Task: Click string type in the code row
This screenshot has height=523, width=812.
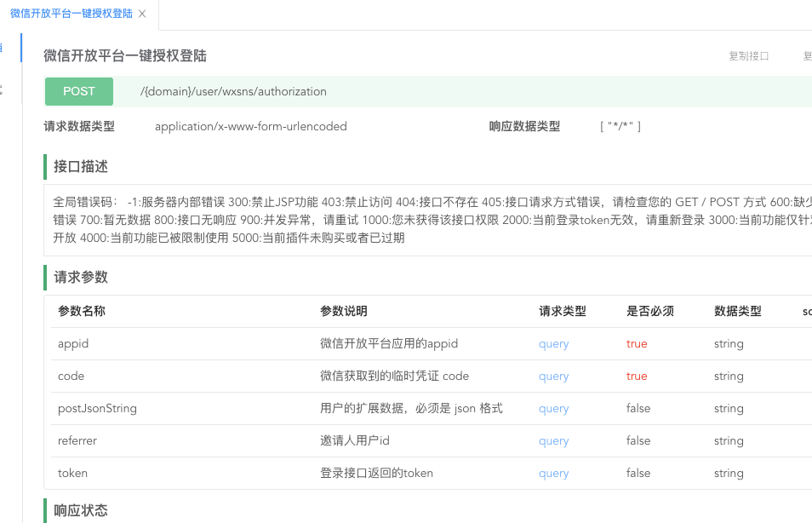Action: [729, 376]
